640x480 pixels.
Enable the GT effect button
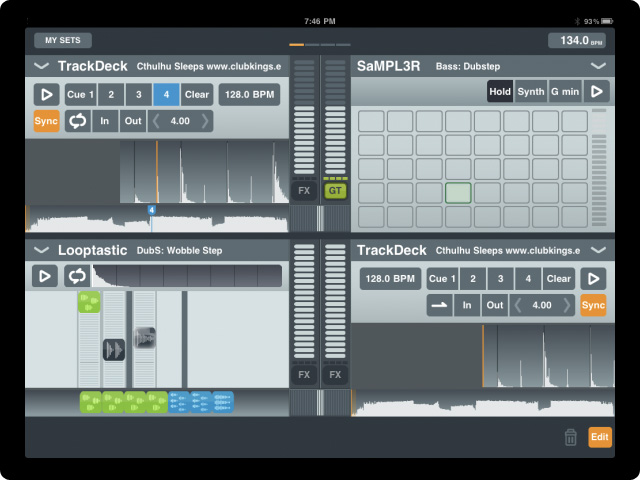point(335,190)
